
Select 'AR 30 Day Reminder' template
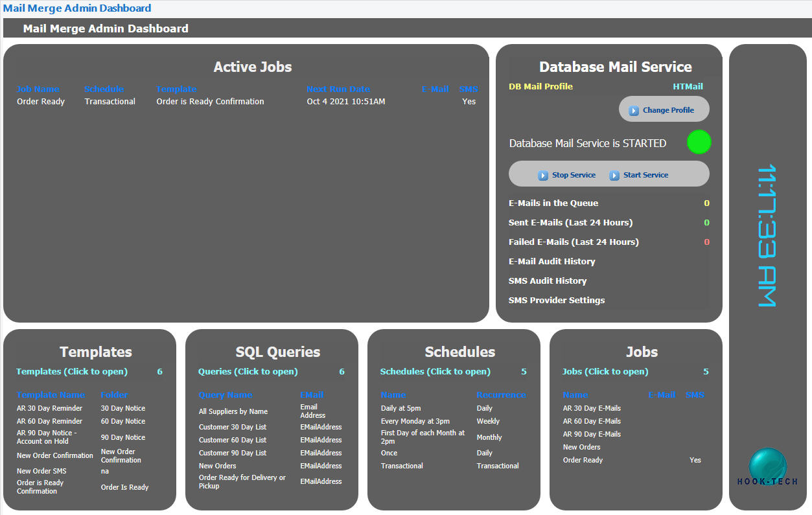[x=49, y=409]
